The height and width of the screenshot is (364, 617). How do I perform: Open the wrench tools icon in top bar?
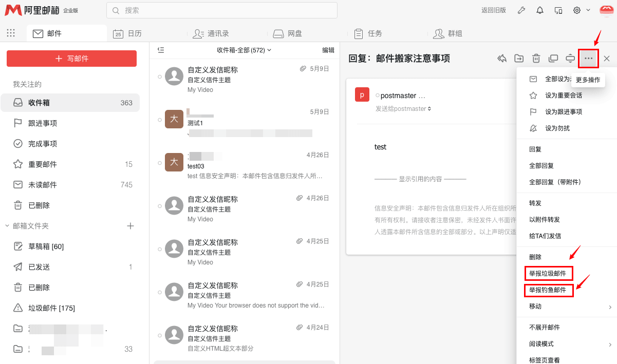[x=521, y=10]
